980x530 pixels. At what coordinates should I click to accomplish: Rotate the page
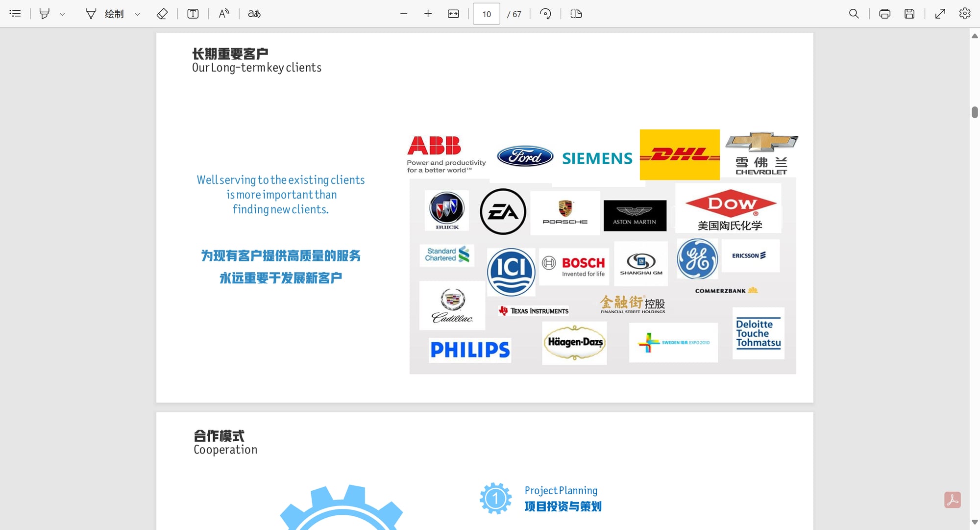coord(545,14)
